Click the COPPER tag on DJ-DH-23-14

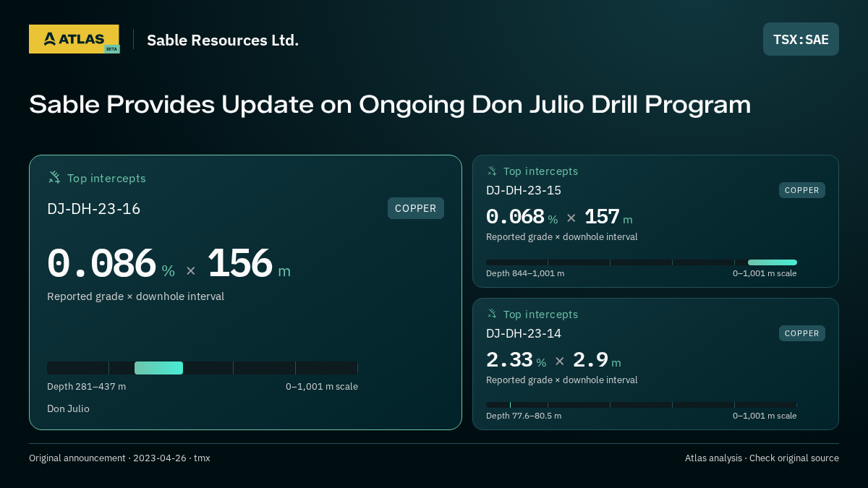802,333
